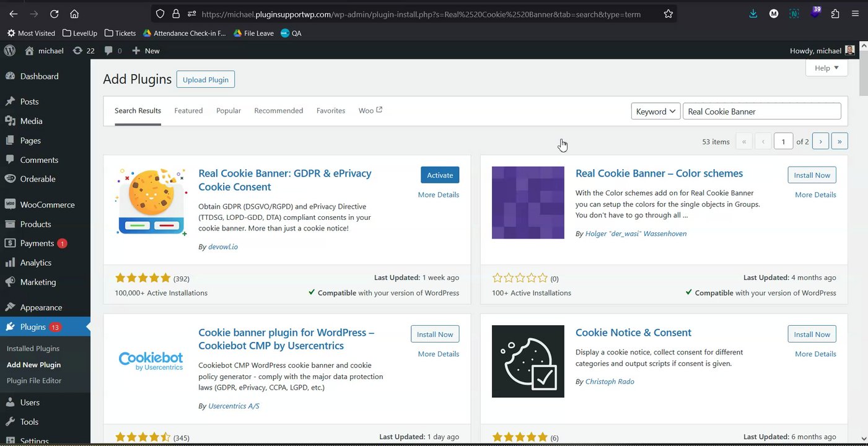
Task: Open the Keyword search type dropdown
Action: tap(655, 111)
